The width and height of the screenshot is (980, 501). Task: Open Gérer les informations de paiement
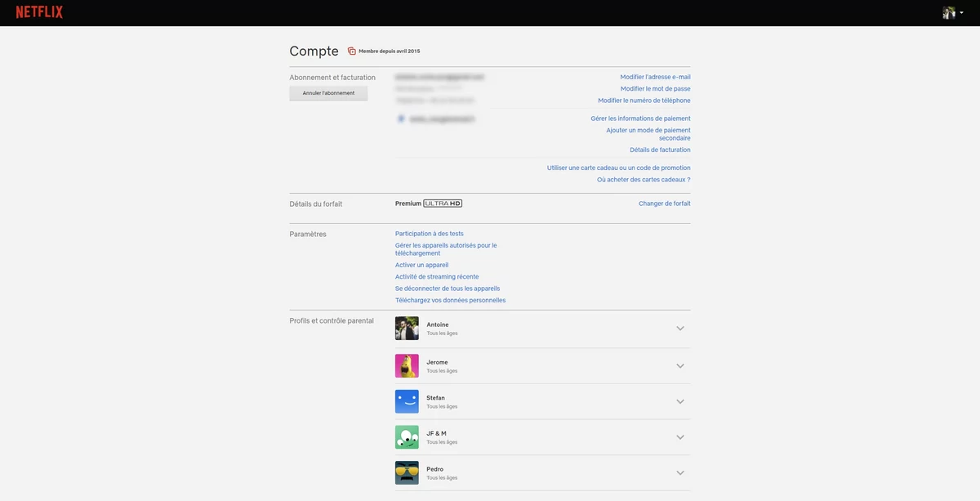tap(640, 119)
